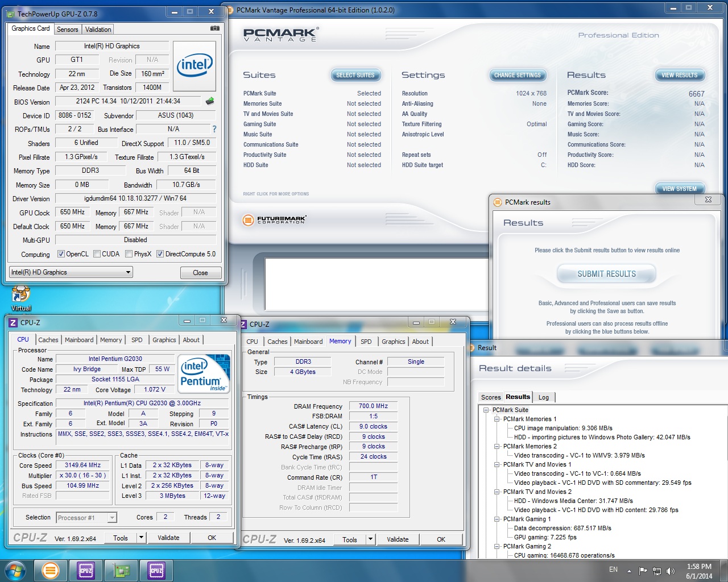The width and height of the screenshot is (728, 582).
Task: Click the Windows Start orb
Action: (x=15, y=570)
